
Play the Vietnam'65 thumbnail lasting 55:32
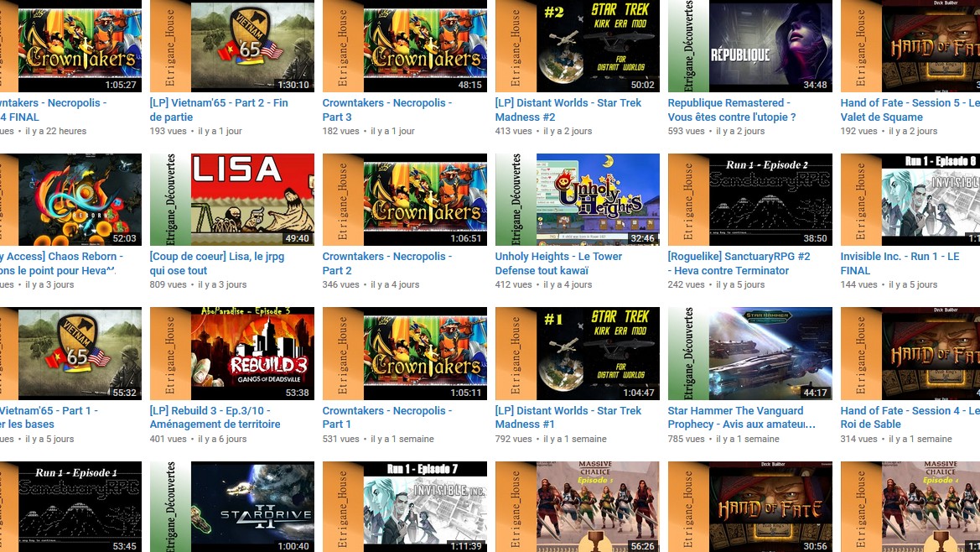70,353
